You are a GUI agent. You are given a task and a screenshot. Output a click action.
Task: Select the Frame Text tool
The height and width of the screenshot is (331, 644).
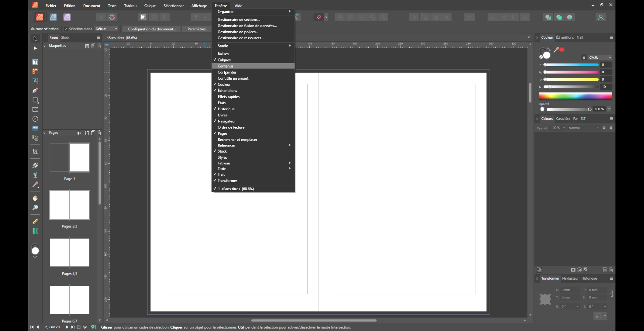pos(35,62)
